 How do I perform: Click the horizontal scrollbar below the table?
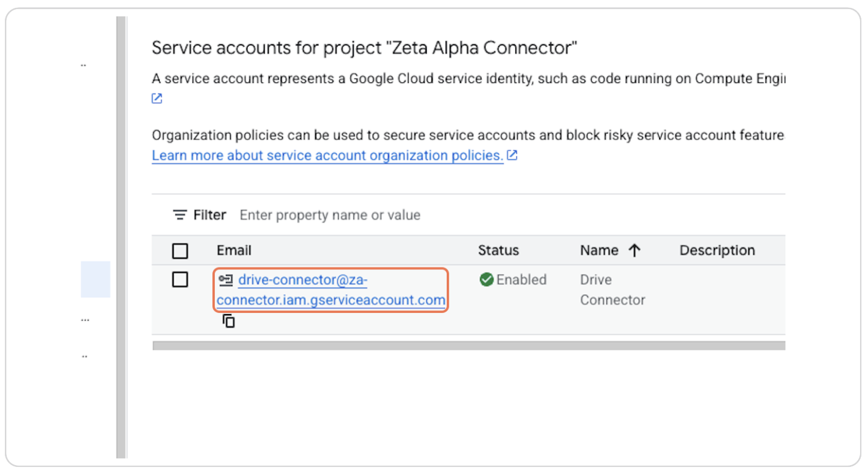pyautogui.click(x=467, y=345)
